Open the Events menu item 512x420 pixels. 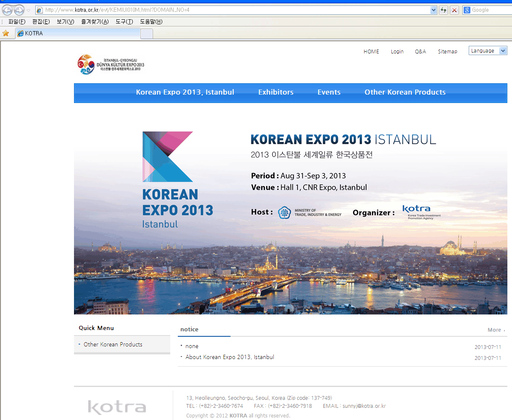tap(329, 92)
